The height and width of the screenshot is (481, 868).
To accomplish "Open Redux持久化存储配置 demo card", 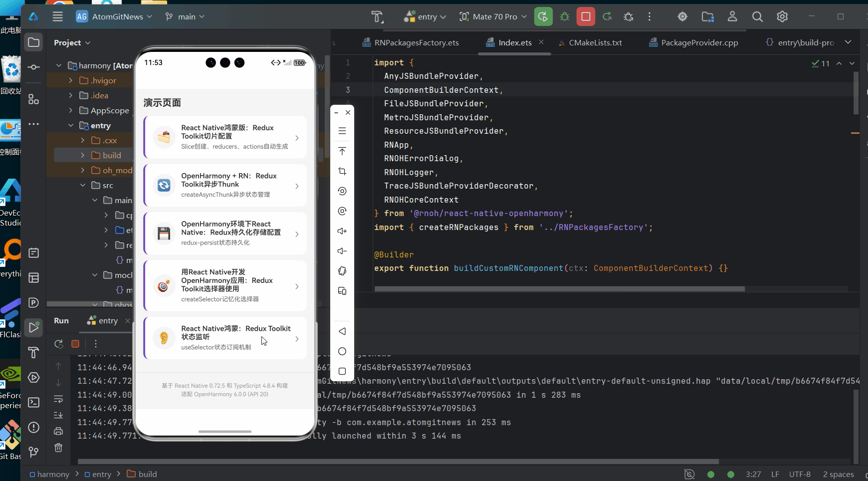I will click(225, 233).
